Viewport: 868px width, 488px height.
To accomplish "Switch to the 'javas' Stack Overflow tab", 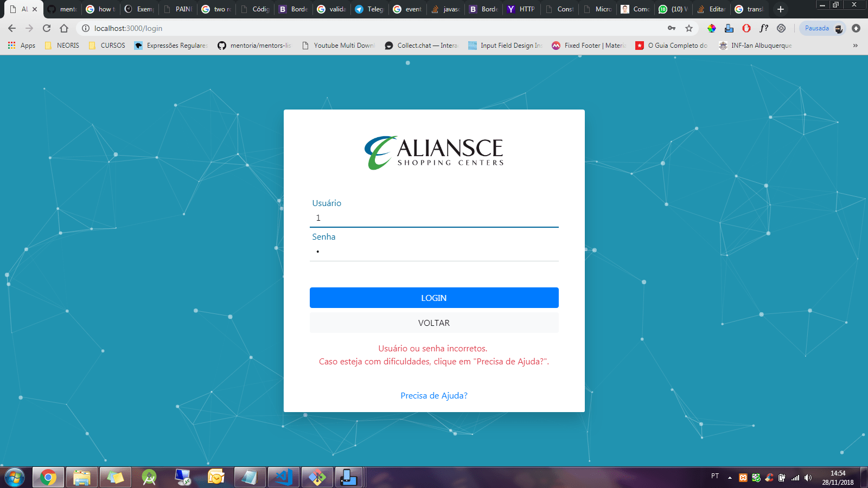I will click(x=445, y=9).
